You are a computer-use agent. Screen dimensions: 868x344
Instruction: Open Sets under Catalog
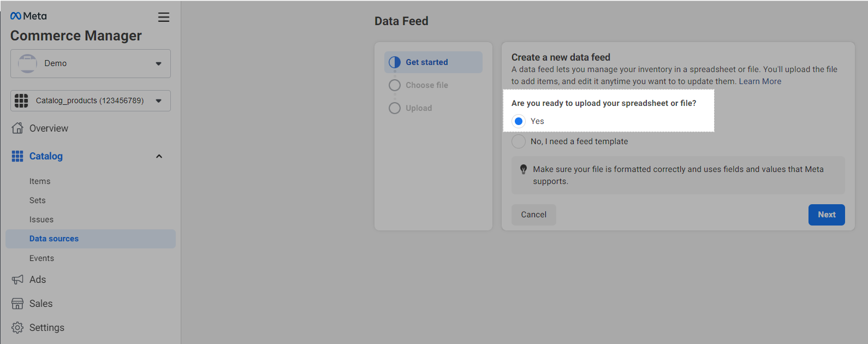coord(38,200)
